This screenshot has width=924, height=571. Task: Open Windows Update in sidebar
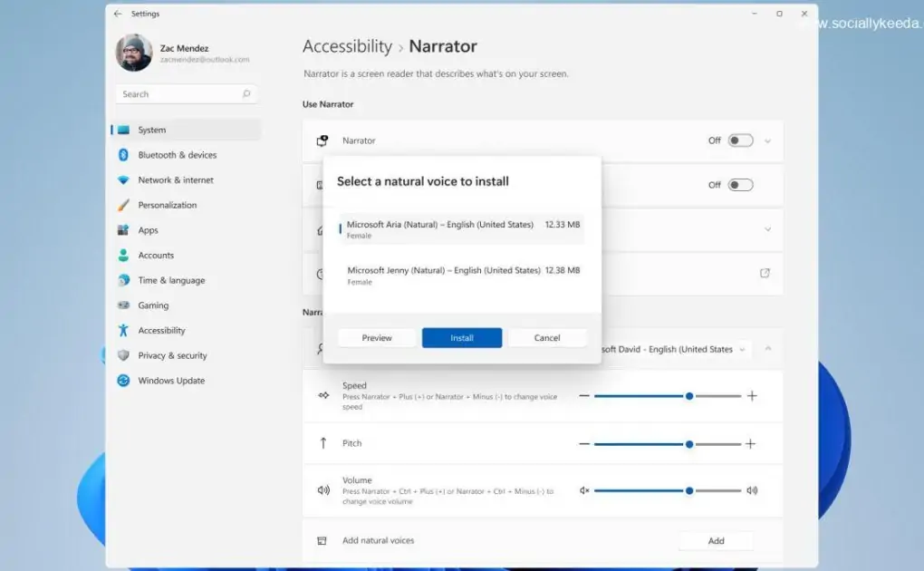click(186, 381)
